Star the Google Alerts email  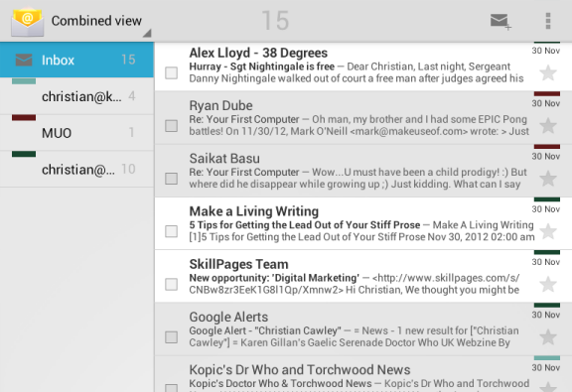[x=548, y=337]
